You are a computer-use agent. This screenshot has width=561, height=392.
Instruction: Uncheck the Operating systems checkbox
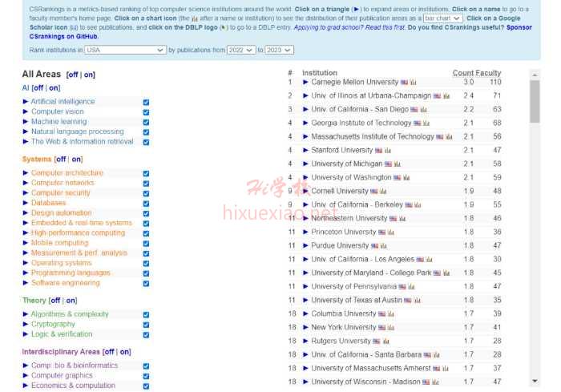146,264
